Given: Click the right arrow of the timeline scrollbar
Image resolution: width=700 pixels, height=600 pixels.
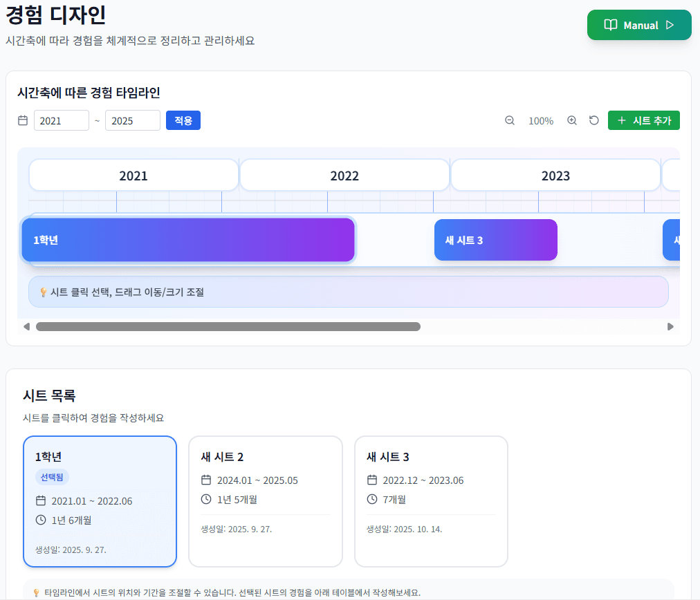Looking at the screenshot, I should (669, 325).
